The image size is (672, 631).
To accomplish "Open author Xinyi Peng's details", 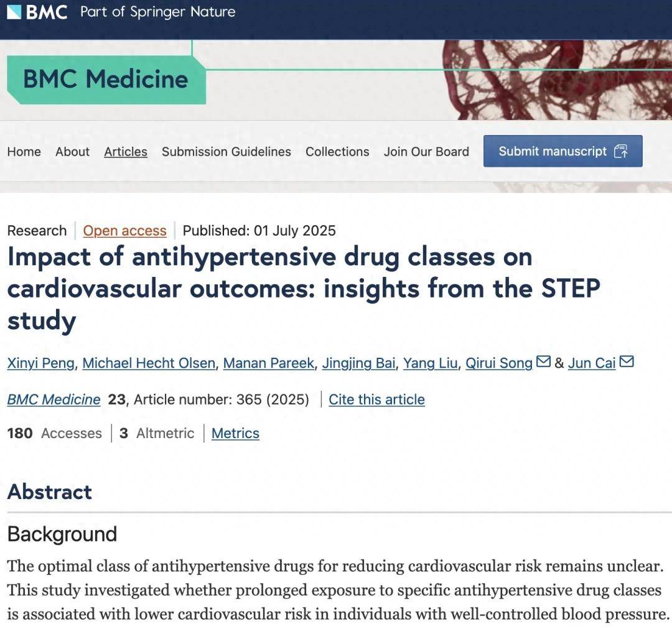I will click(40, 363).
